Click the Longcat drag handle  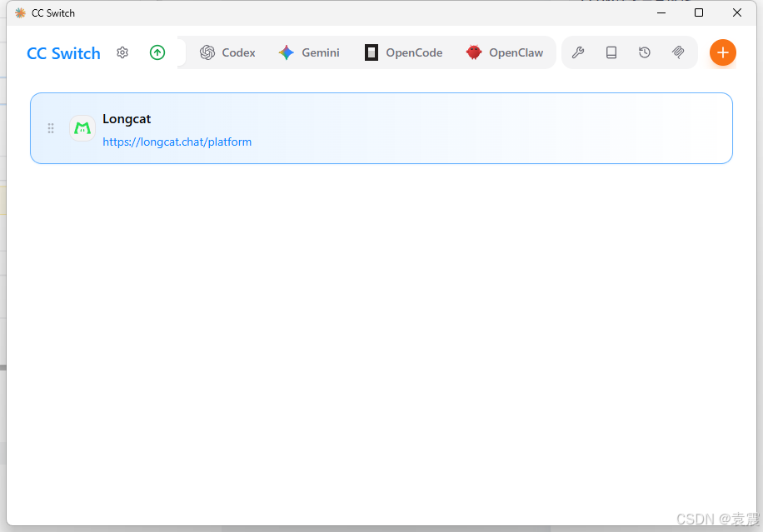tap(51, 128)
